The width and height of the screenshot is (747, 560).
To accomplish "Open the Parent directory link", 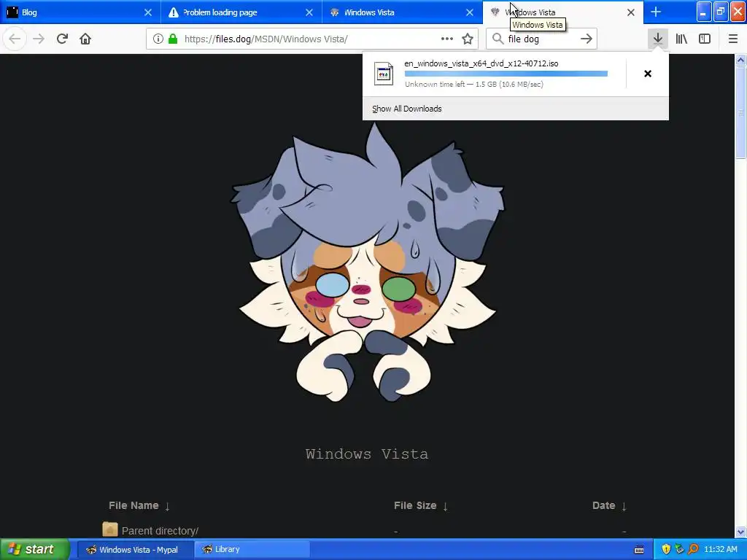I will click(x=160, y=531).
